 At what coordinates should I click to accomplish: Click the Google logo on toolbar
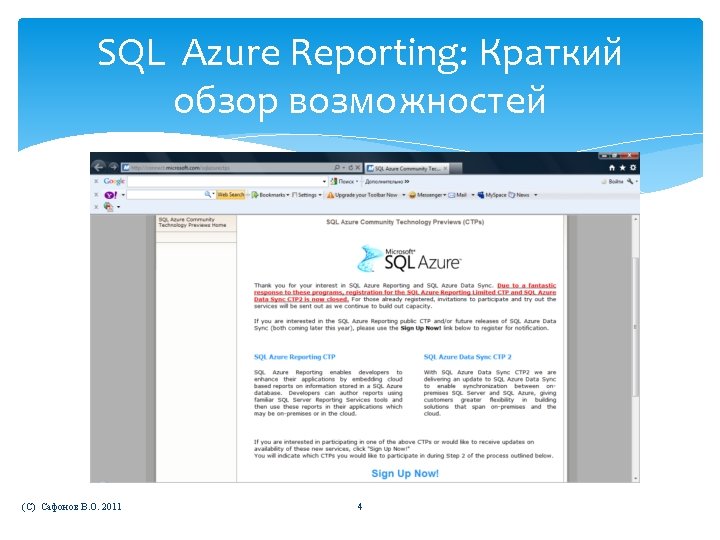tap(113, 181)
